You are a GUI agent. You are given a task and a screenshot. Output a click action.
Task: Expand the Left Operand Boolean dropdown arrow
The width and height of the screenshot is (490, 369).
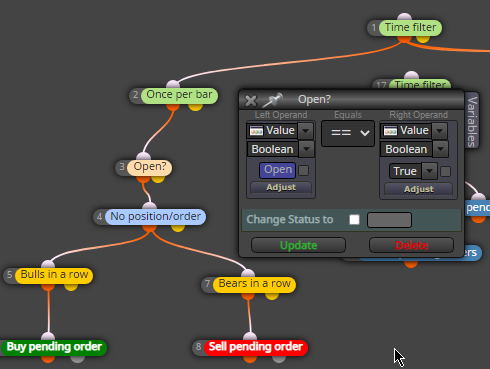pyautogui.click(x=306, y=149)
